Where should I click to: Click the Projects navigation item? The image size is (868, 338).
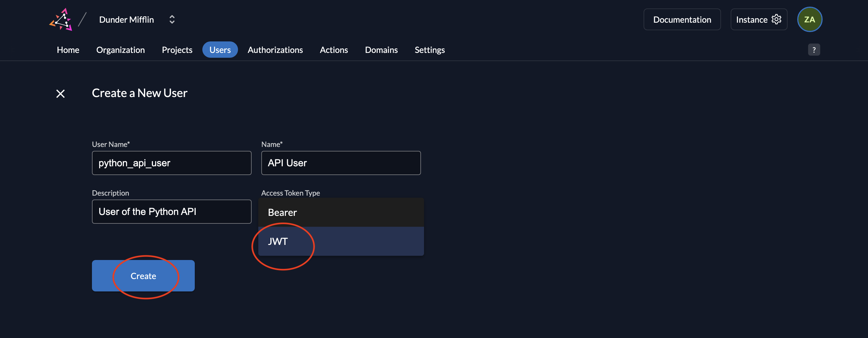click(177, 49)
